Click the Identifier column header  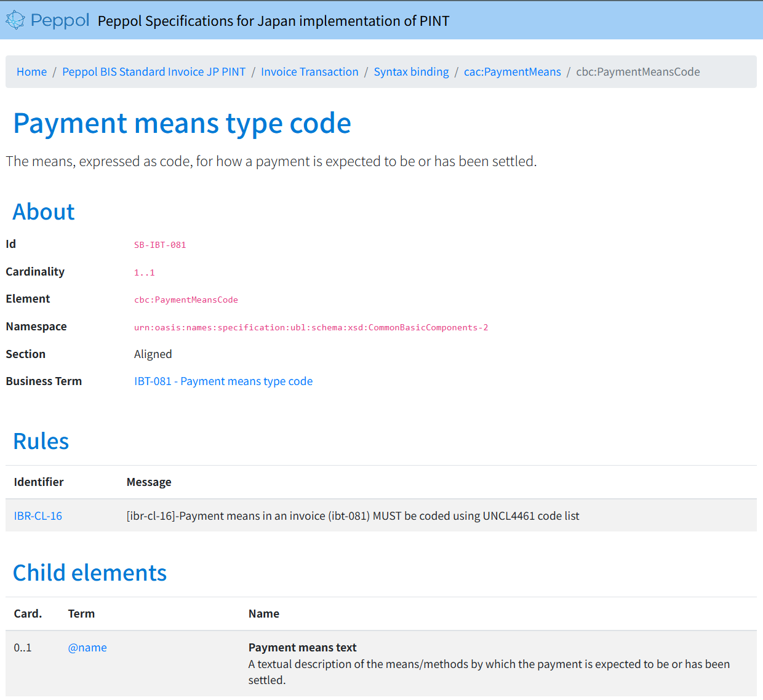39,482
